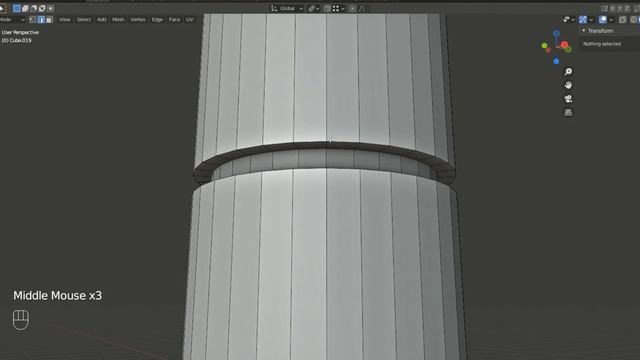Open the View menu
Viewport: 640px width, 360px height.
point(64,20)
